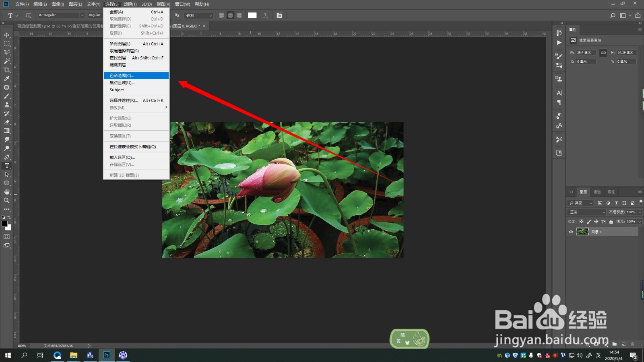The image size is (644, 362).
Task: Open the History panel icon
Action: tap(559, 33)
